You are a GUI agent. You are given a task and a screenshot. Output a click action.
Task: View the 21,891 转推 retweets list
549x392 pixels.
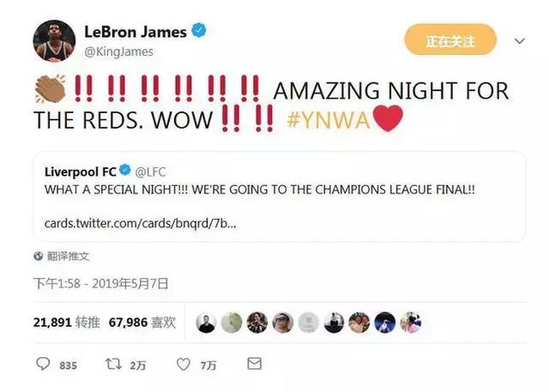coord(67,322)
